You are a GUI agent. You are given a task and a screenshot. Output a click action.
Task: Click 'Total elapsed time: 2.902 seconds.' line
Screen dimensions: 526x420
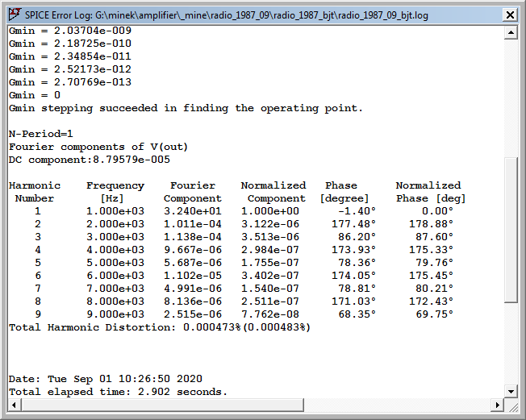[118, 392]
